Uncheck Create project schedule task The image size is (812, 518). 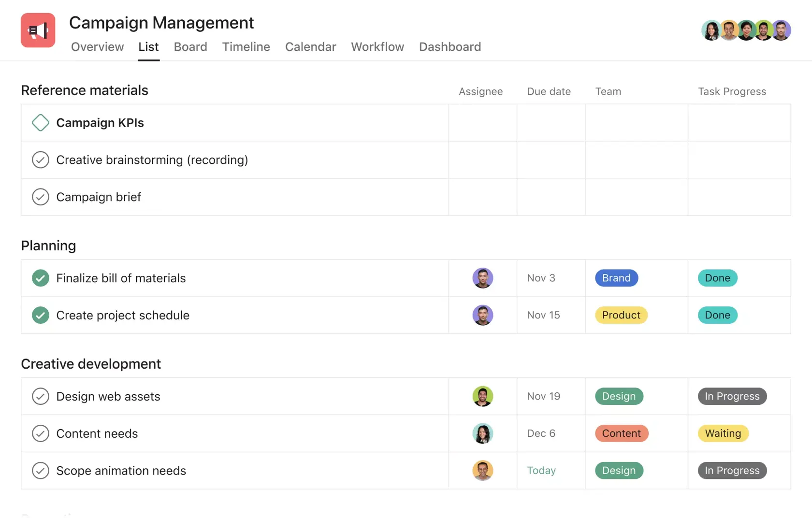[x=41, y=315]
